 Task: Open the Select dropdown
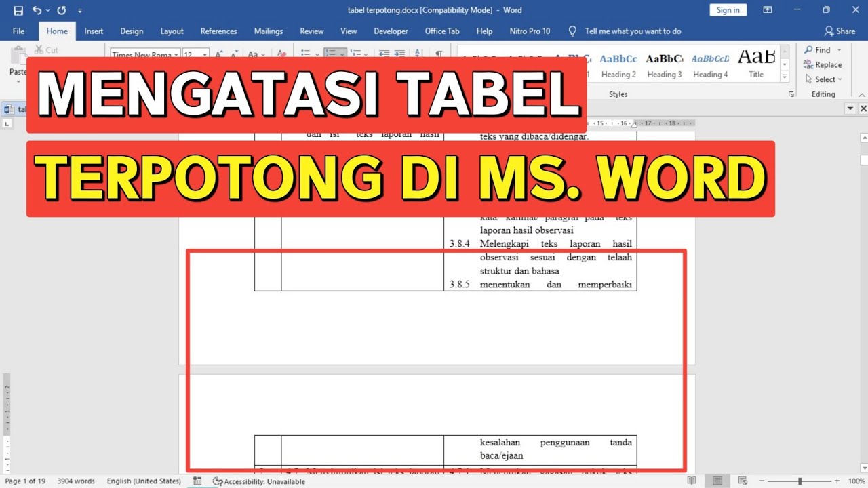tap(823, 79)
